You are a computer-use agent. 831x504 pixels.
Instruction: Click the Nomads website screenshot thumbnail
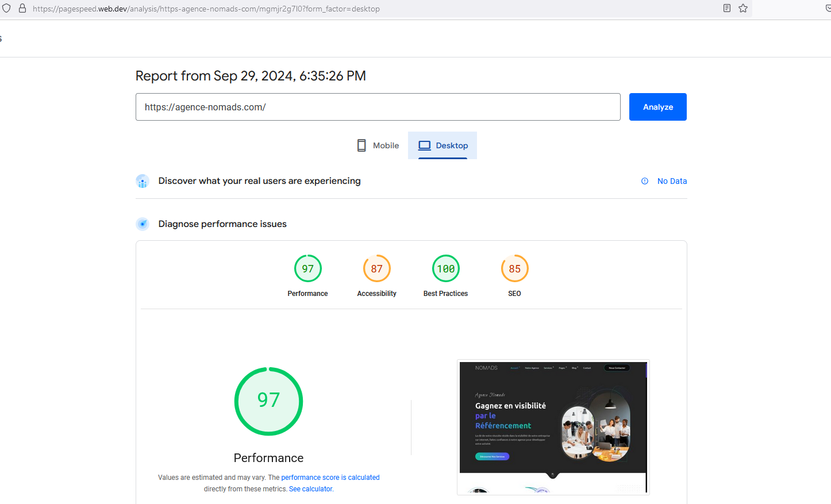click(553, 427)
